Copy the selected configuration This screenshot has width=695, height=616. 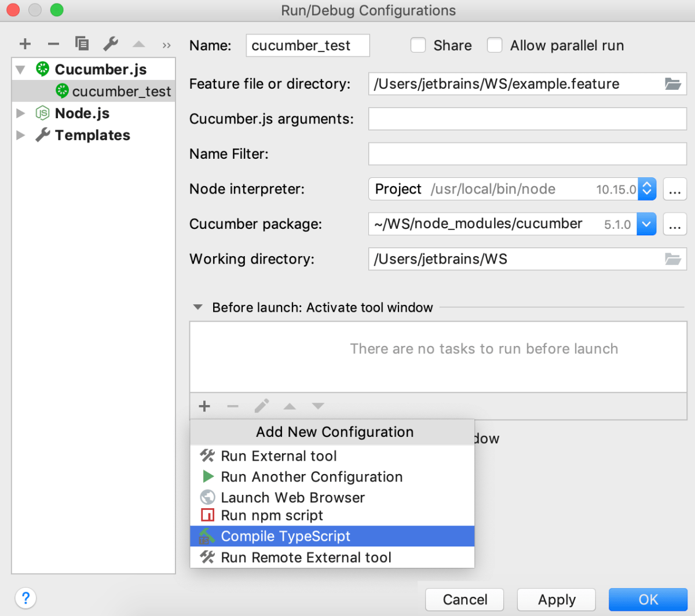82,43
